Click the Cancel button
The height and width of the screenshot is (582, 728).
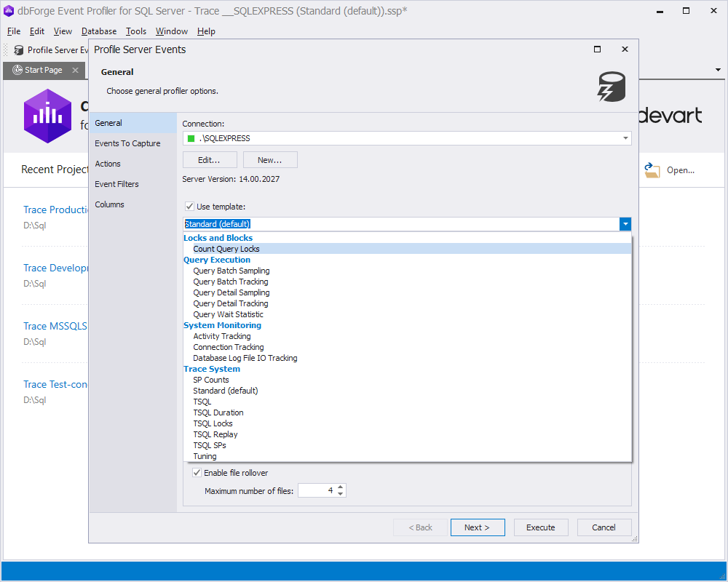604,527
